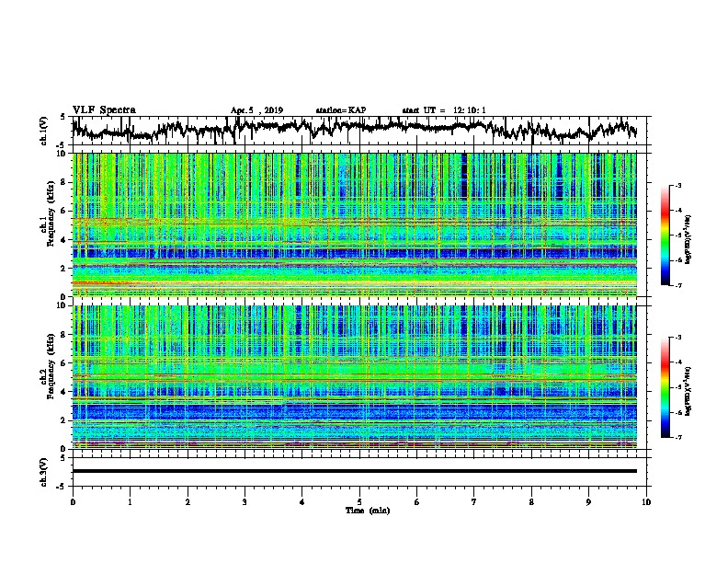Image resolution: width=728 pixels, height=563 pixels.
Task: Click the "8" kHz tick on ch.1 axis
Action: tap(64, 182)
